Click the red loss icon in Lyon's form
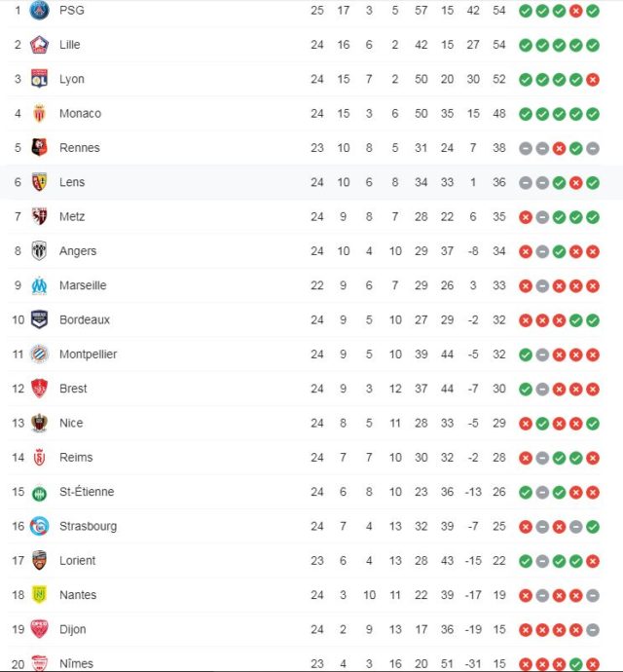Image resolution: width=623 pixels, height=672 pixels. click(x=593, y=79)
